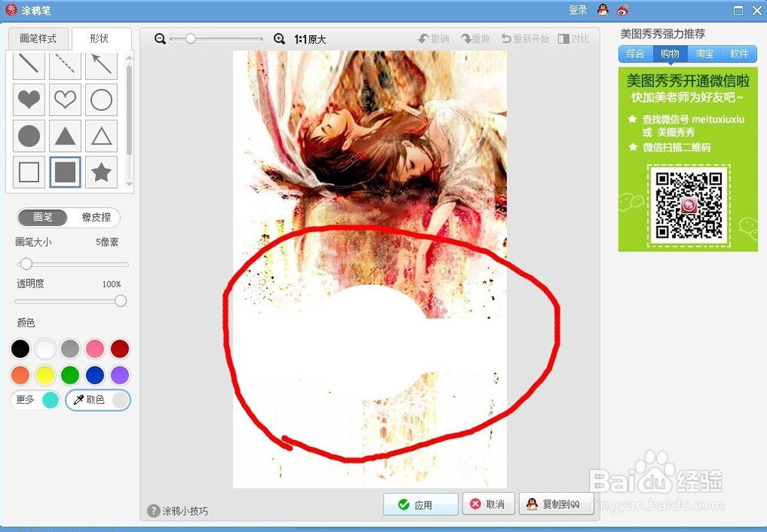Open the 软件 recommendation tab
Viewport: 767px width, 532px height.
[739, 54]
